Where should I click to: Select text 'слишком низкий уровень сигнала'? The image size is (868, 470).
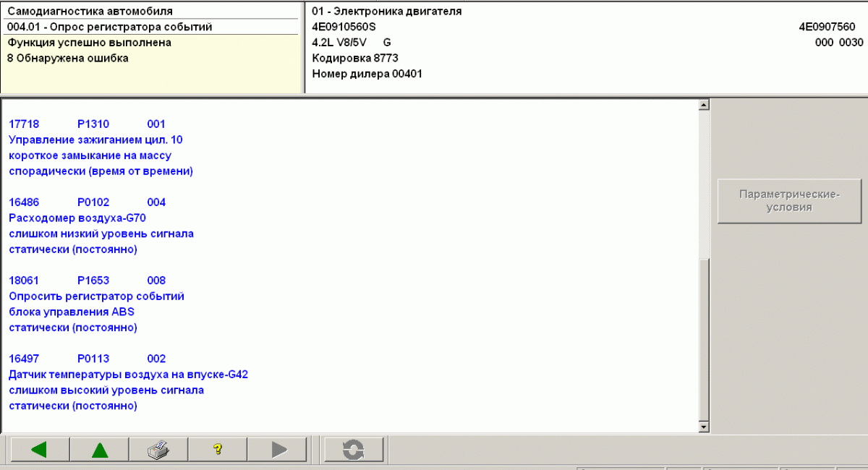coord(101,234)
